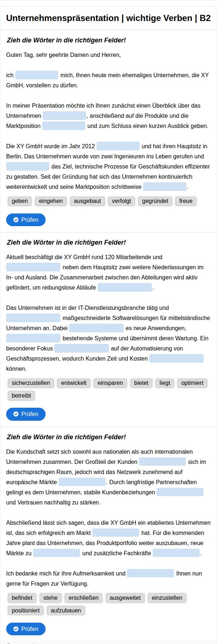Click the 'sicherzustellen' word chip
The image size is (217, 644).
(x=31, y=383)
